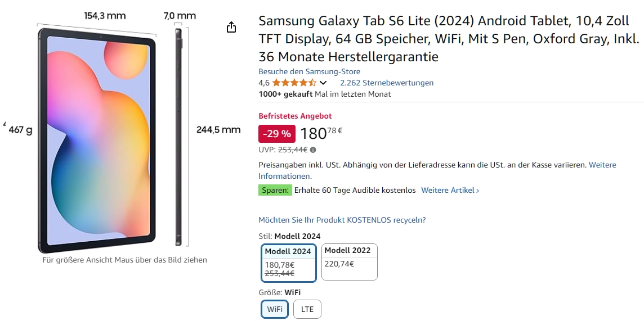The image size is (644, 321).
Task: Click the tablet side-view image
Action: point(179,138)
